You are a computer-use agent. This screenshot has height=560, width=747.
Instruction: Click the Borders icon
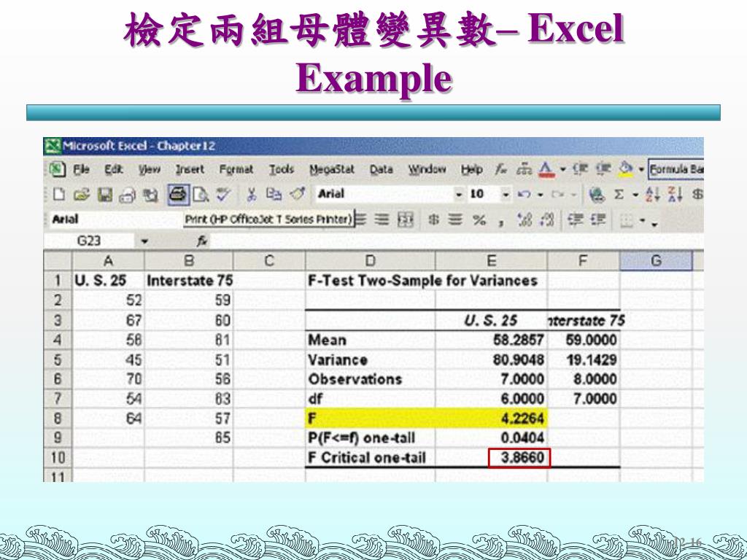point(627,220)
